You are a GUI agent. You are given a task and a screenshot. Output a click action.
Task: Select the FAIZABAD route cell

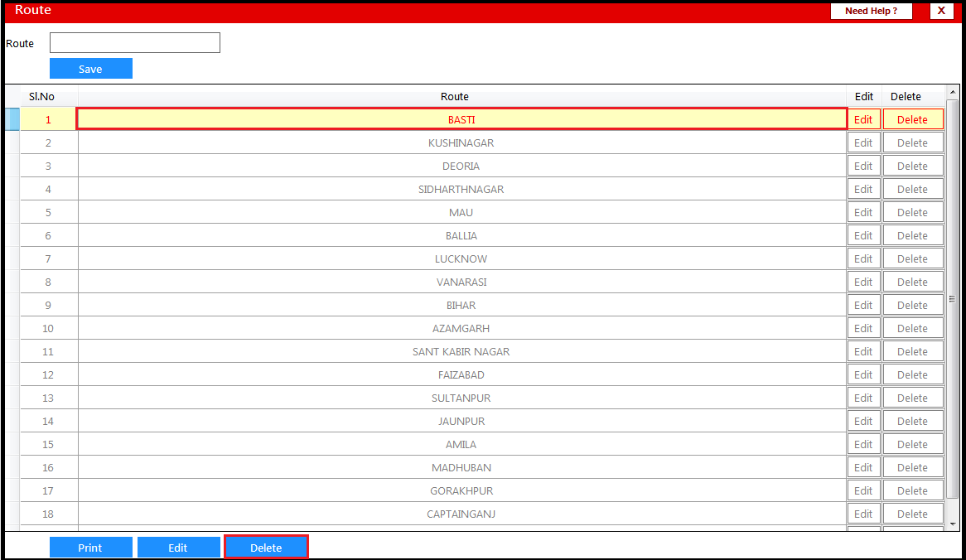tap(461, 374)
